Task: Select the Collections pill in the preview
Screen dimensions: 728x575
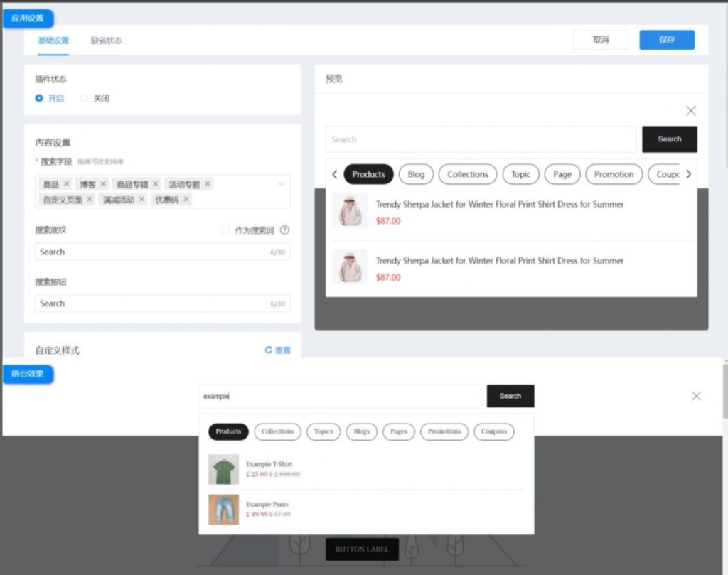Action: tap(467, 174)
